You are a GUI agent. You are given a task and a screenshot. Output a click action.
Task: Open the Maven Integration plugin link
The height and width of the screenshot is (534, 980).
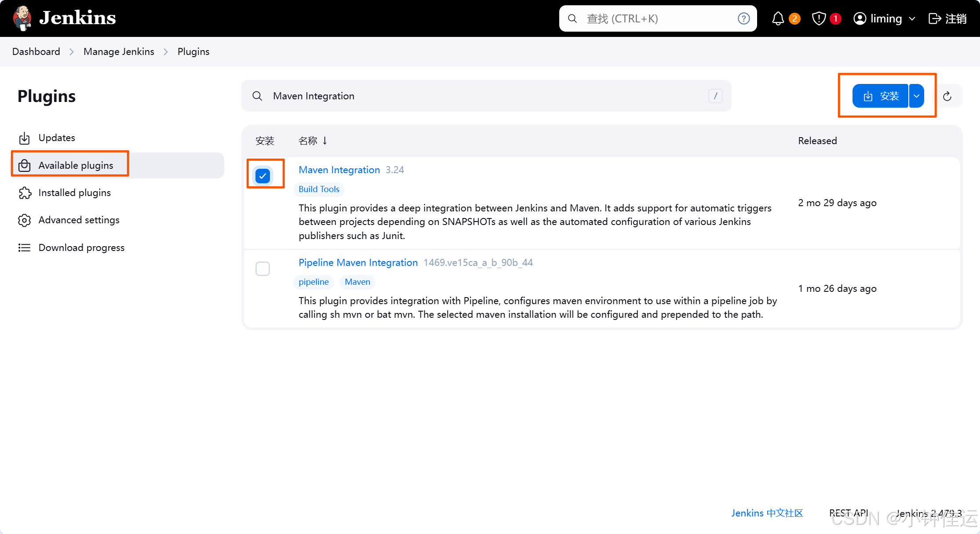339,170
